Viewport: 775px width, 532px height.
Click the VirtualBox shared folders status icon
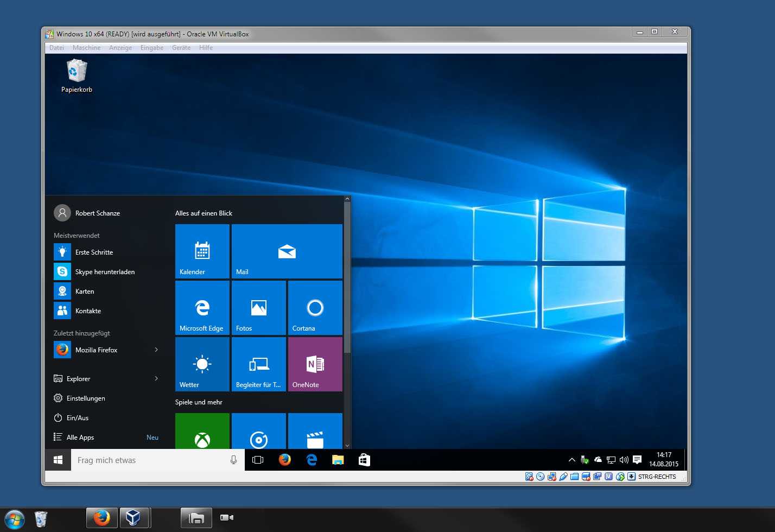coord(575,477)
